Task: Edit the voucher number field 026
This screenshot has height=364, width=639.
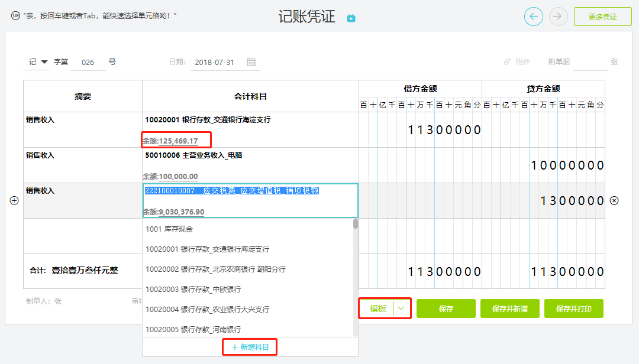Action: point(88,62)
